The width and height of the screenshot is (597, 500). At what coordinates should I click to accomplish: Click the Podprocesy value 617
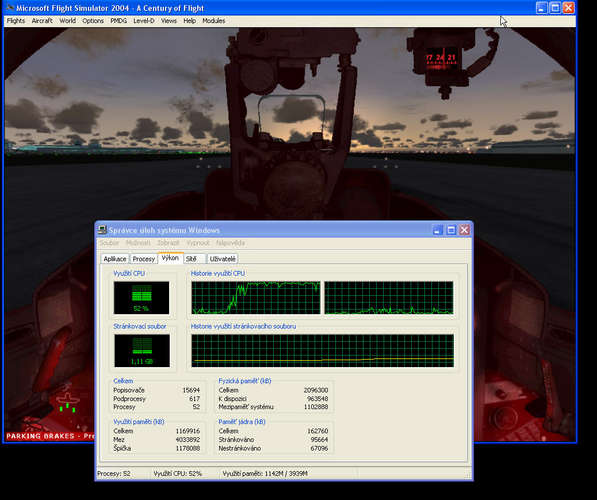click(195, 399)
